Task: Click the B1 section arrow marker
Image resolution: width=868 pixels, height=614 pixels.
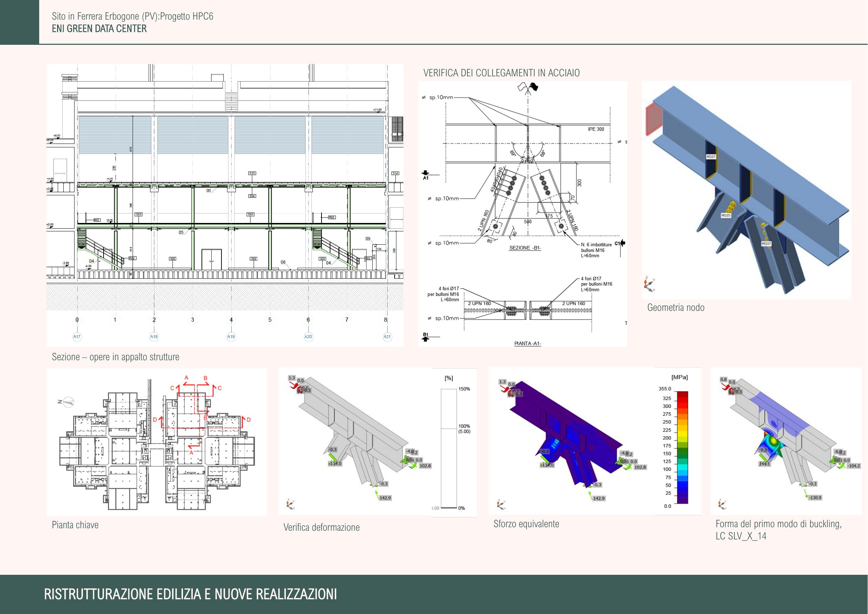Action: [426, 337]
